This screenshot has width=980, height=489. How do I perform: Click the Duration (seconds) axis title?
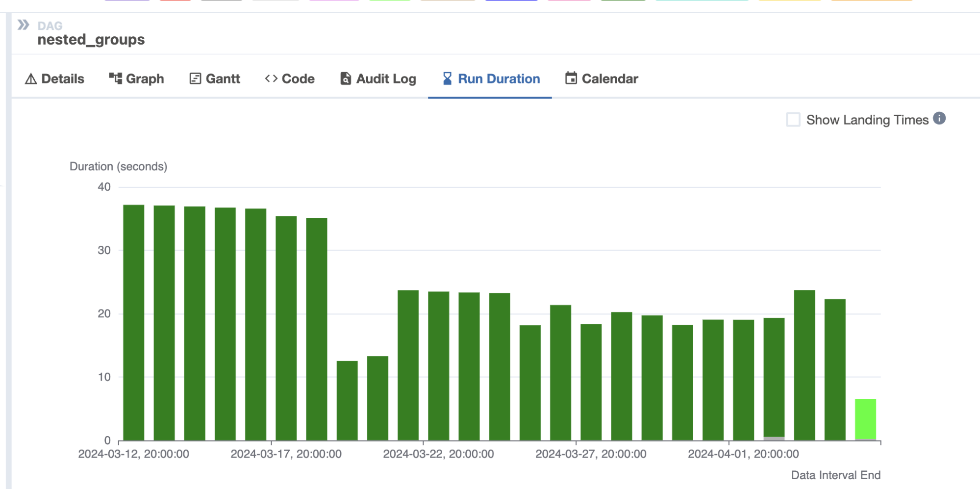point(118,167)
